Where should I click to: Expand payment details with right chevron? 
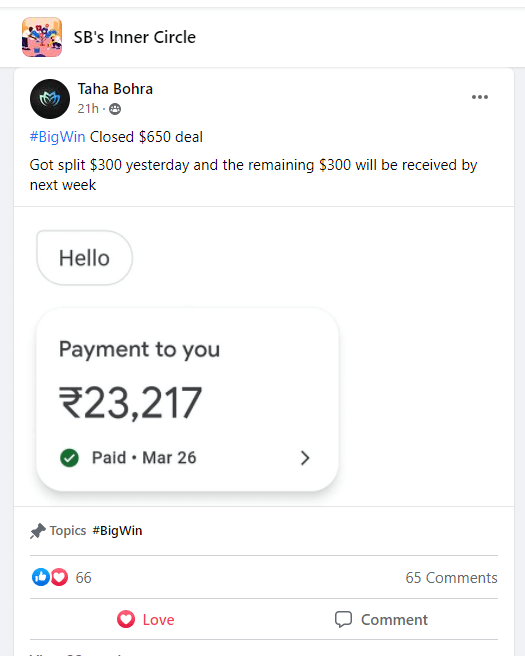tap(305, 458)
